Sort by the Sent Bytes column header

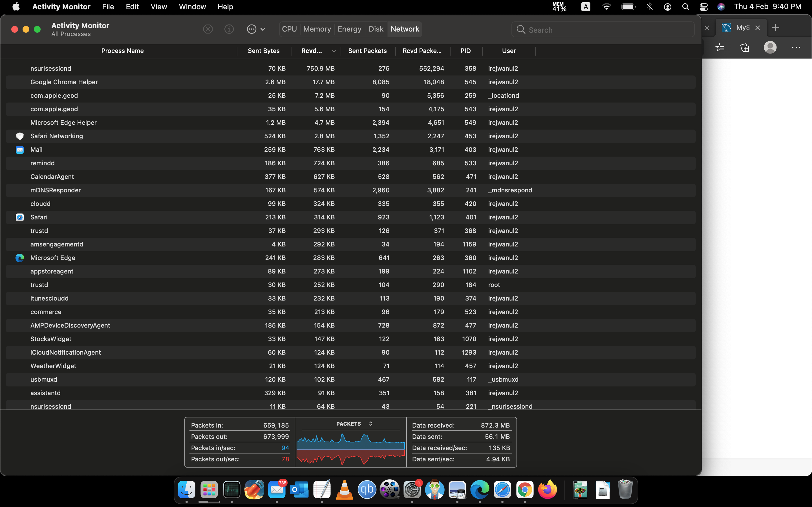click(263, 51)
